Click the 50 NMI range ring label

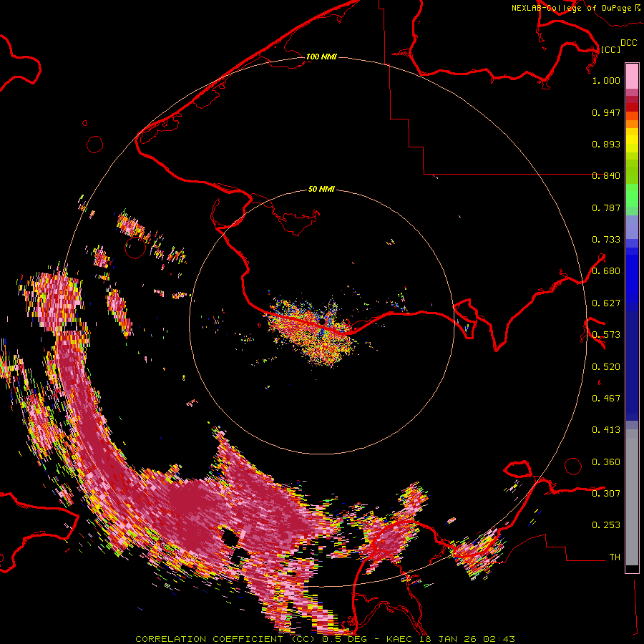click(x=321, y=190)
